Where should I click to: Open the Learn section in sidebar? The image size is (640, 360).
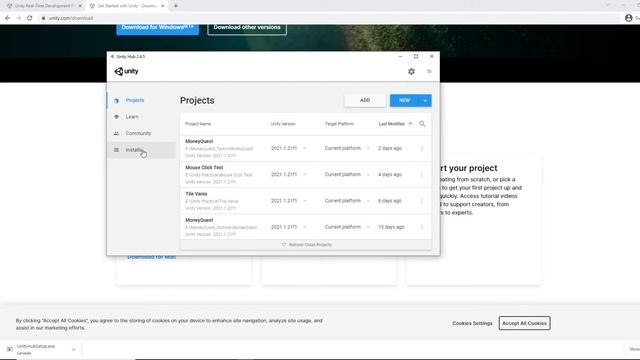pyautogui.click(x=142, y=117)
